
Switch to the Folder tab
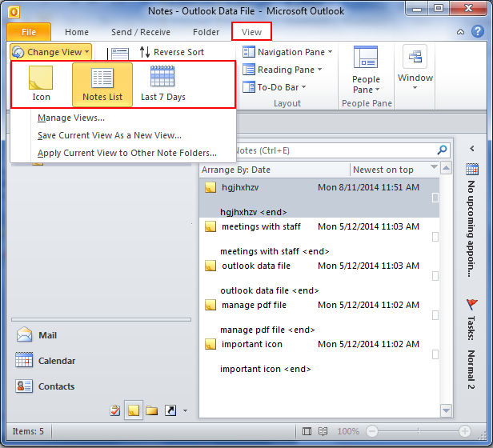coord(206,32)
